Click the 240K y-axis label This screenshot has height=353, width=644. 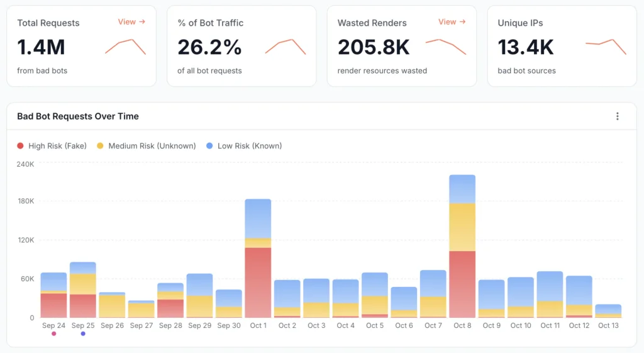(x=25, y=164)
